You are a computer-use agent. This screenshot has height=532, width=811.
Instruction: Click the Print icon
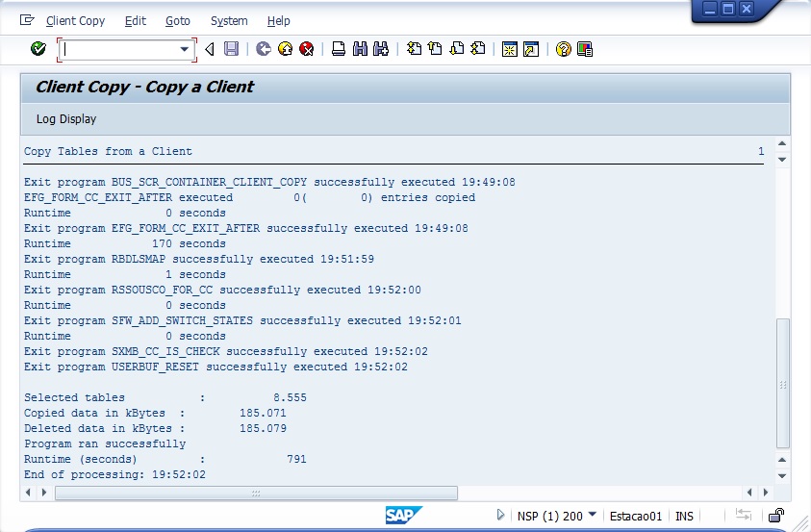click(339, 49)
